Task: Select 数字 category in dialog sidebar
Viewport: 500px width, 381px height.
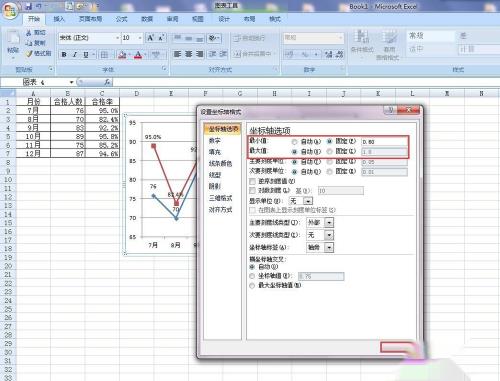Action: pyautogui.click(x=215, y=141)
